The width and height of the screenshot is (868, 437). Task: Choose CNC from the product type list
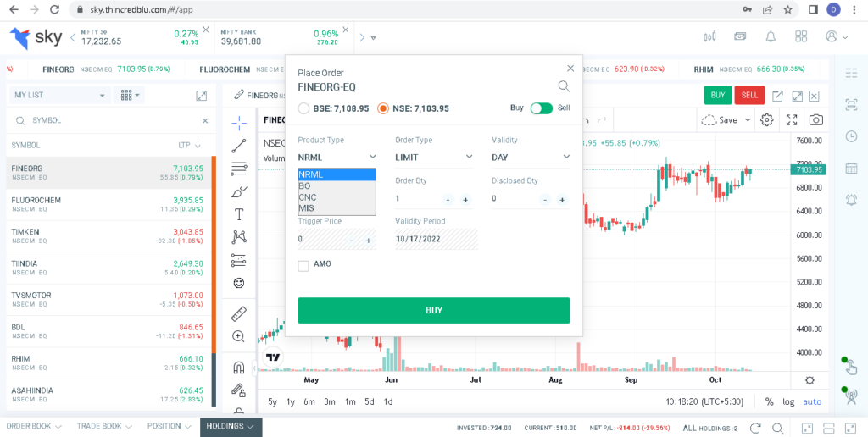pyautogui.click(x=337, y=197)
